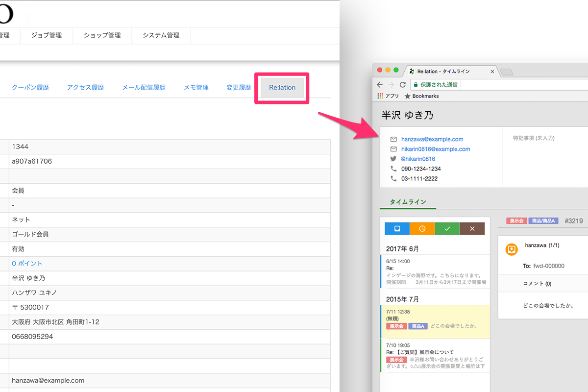The height and width of the screenshot is (392, 588).
Task: Click the Twitter bird icon
Action: pos(393,159)
